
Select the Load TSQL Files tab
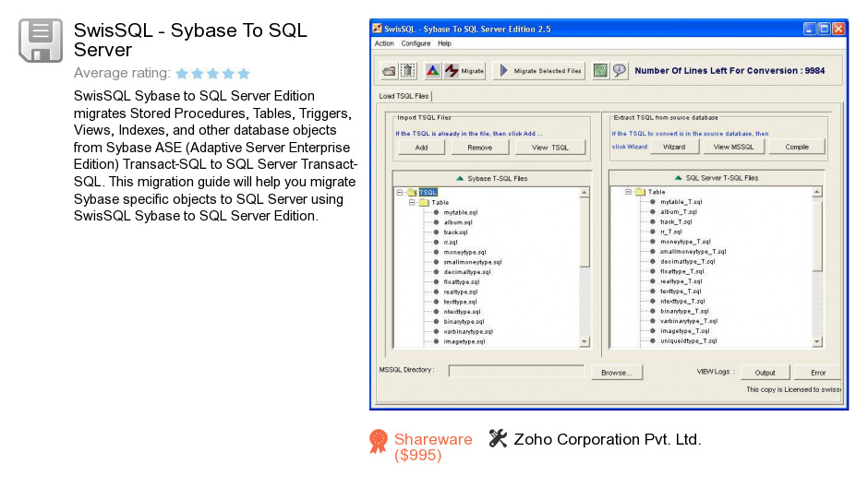[404, 96]
